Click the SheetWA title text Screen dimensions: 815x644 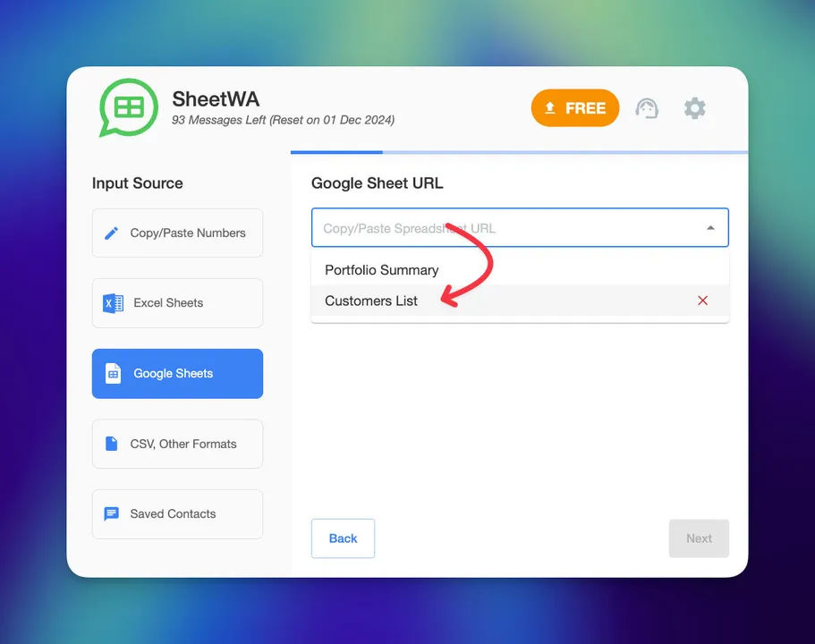tap(216, 98)
